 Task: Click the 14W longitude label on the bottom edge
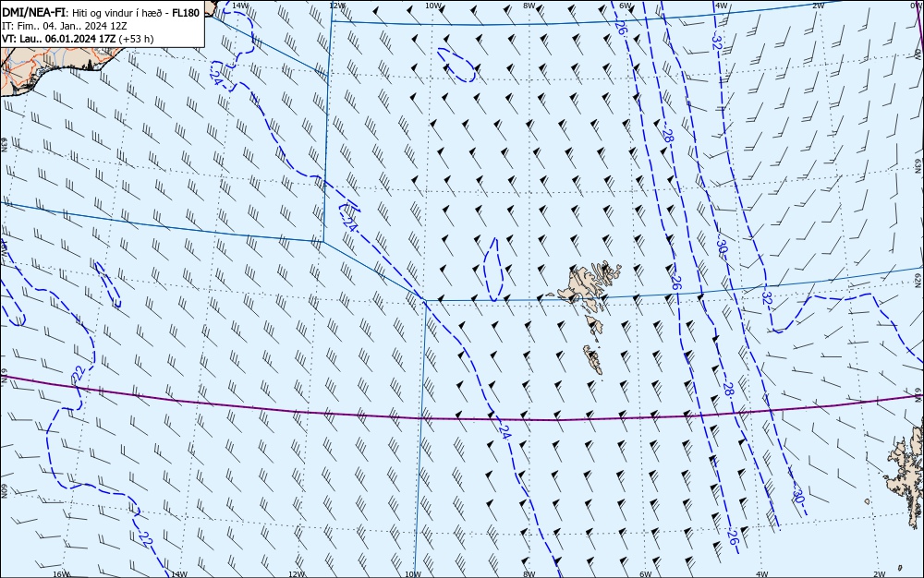tap(178, 574)
